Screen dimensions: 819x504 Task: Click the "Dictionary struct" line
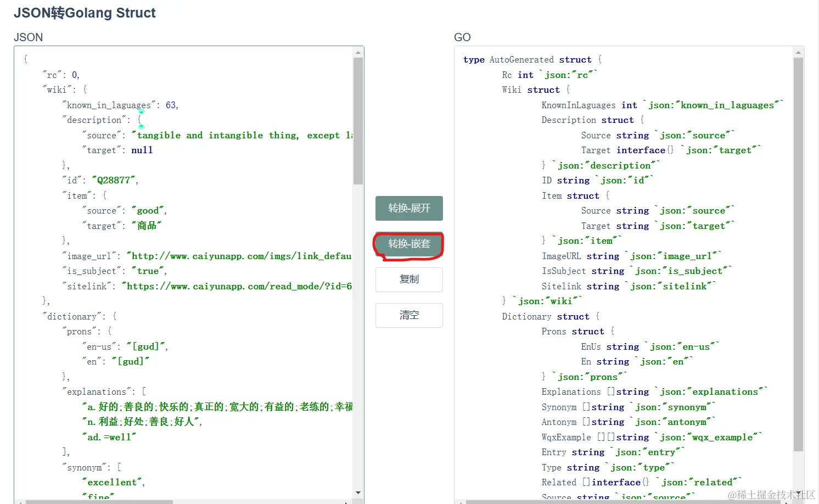pos(551,316)
